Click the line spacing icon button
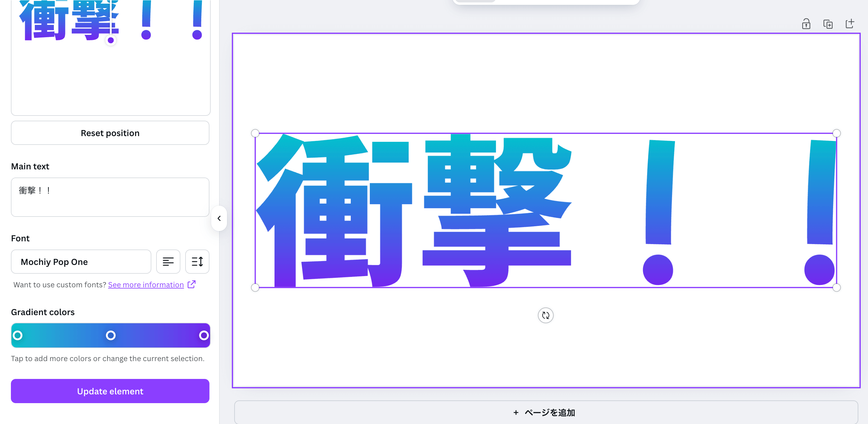The height and width of the screenshot is (424, 868). (x=197, y=262)
